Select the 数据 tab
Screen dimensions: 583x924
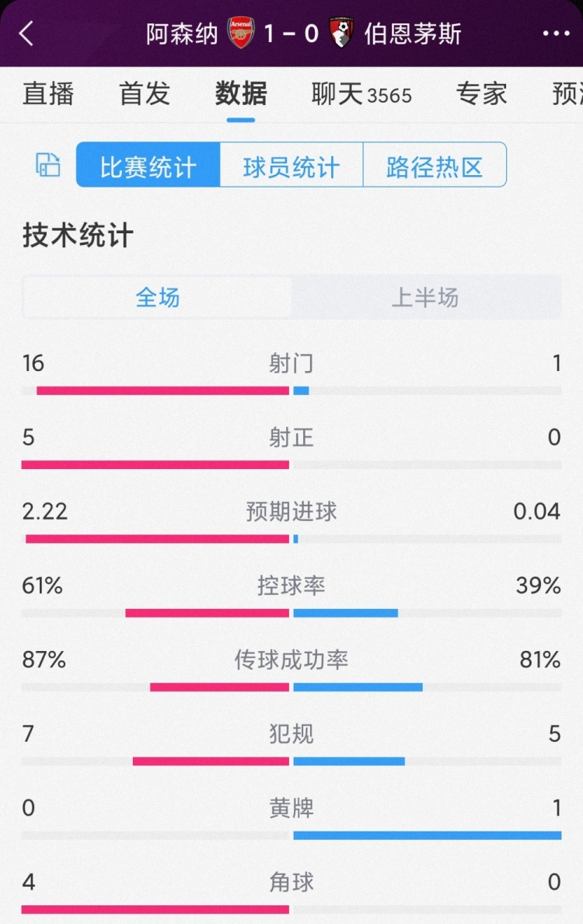[241, 93]
